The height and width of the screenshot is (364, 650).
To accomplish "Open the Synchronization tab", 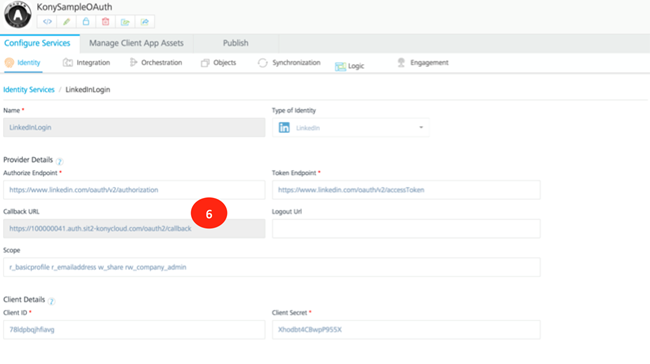I will [289, 63].
